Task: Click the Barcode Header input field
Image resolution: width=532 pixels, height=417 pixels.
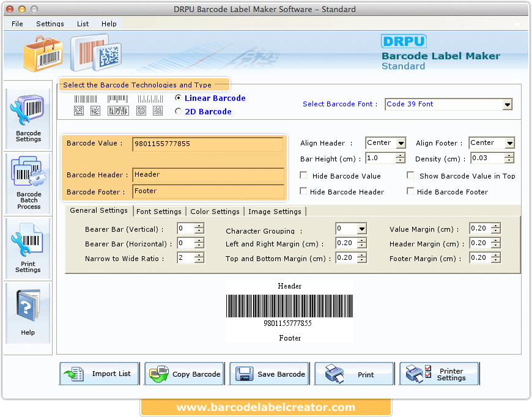Action: point(208,174)
